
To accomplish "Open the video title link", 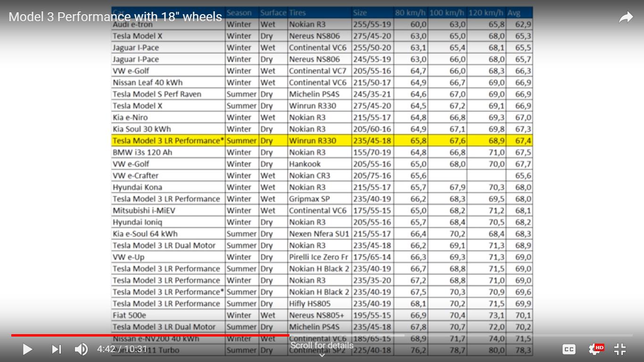I will (x=115, y=17).
